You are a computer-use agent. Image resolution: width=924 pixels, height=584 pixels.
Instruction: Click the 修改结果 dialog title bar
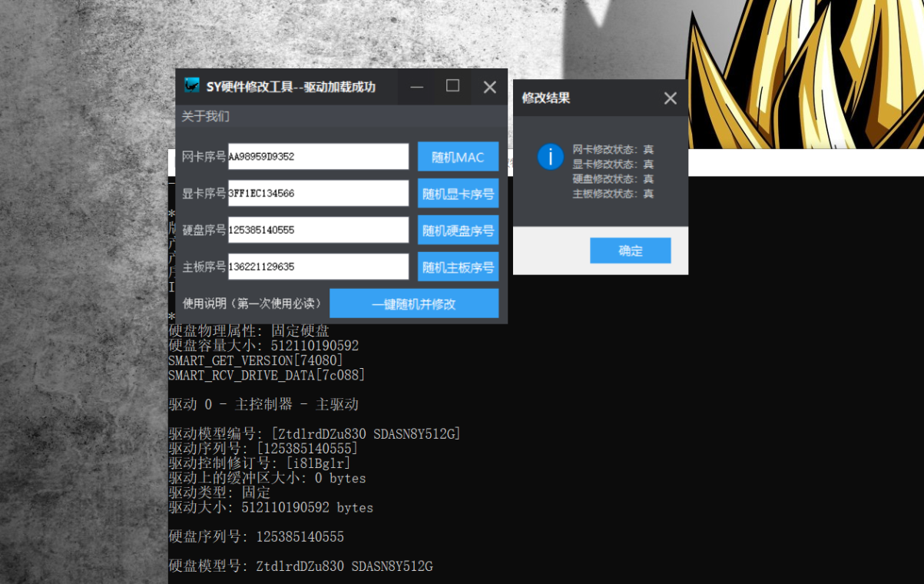pyautogui.click(x=584, y=98)
